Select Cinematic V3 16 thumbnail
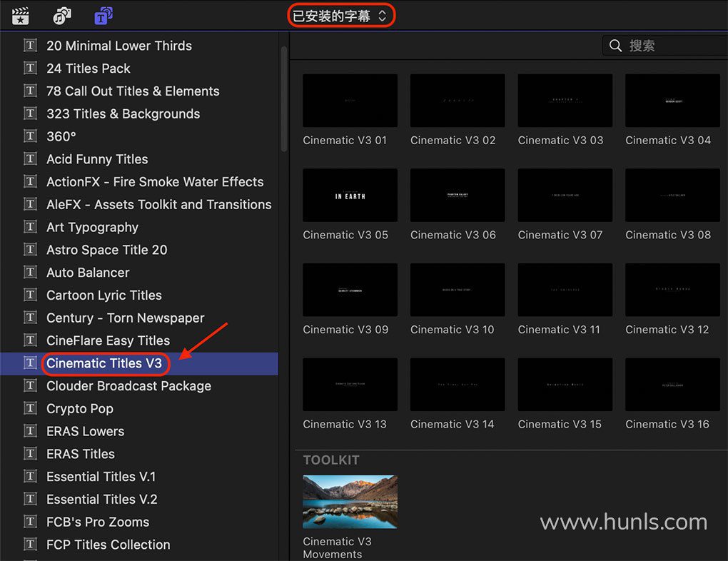Screen dimensions: 728x561 point(672,385)
